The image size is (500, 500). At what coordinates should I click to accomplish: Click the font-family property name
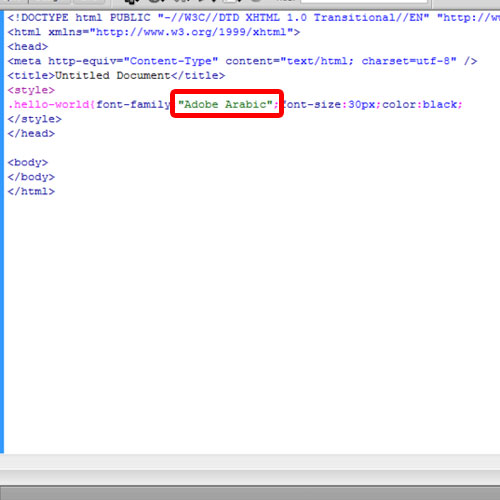(x=133, y=104)
